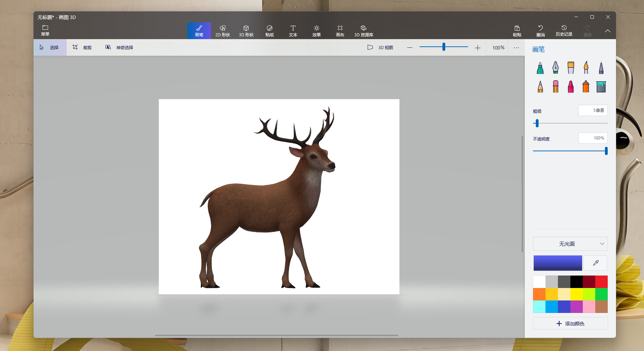
Task: Select the Crayon tool
Action: tap(571, 87)
